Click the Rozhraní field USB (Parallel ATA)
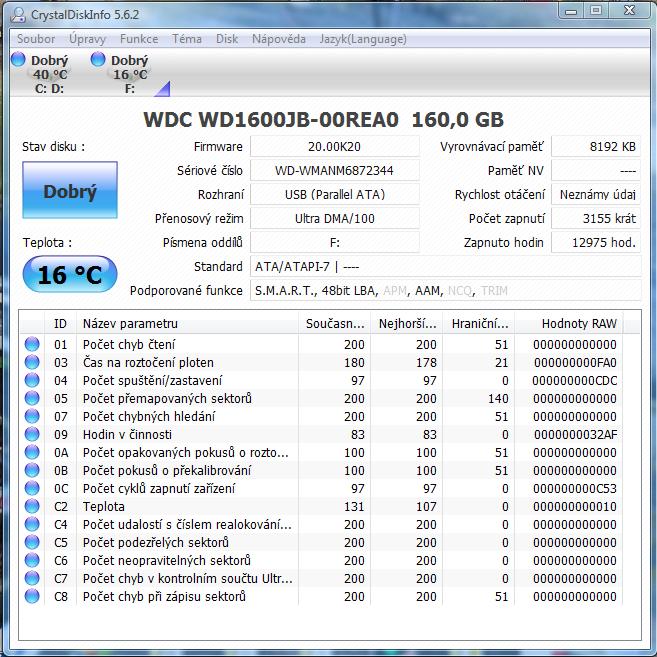Viewport: 657px width, 657px height. 334,194
